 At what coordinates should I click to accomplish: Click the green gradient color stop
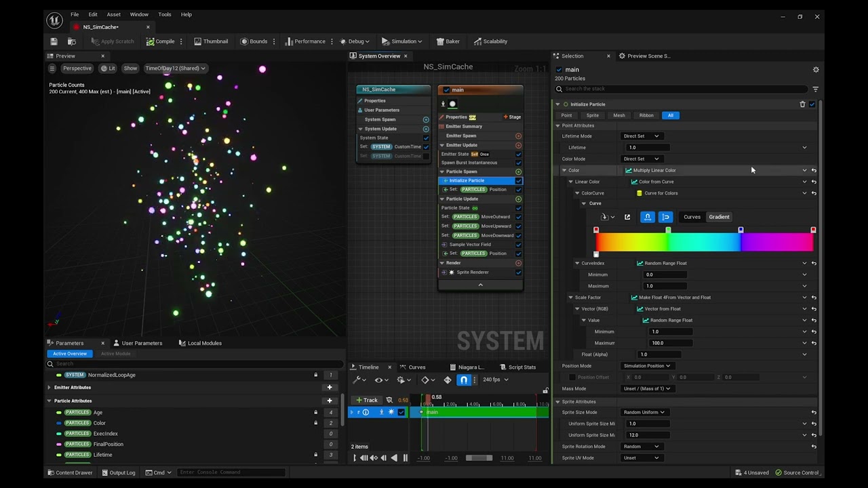[x=668, y=230]
